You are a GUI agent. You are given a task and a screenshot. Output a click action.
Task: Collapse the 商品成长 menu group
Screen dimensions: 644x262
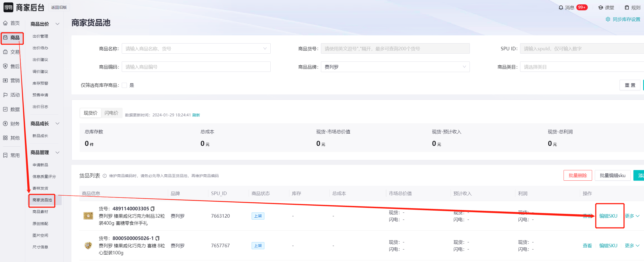[58, 124]
